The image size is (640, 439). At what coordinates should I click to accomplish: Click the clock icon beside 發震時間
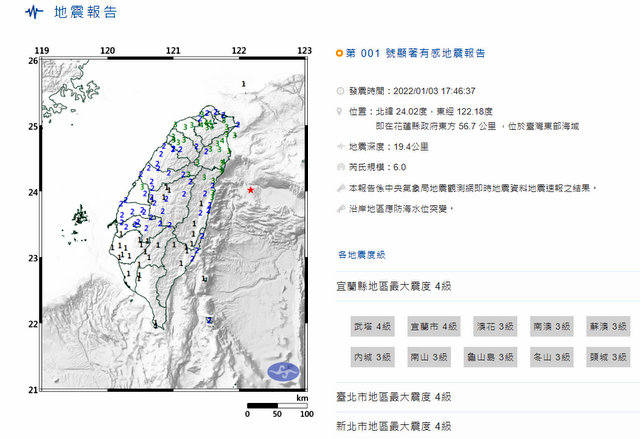coord(340,90)
